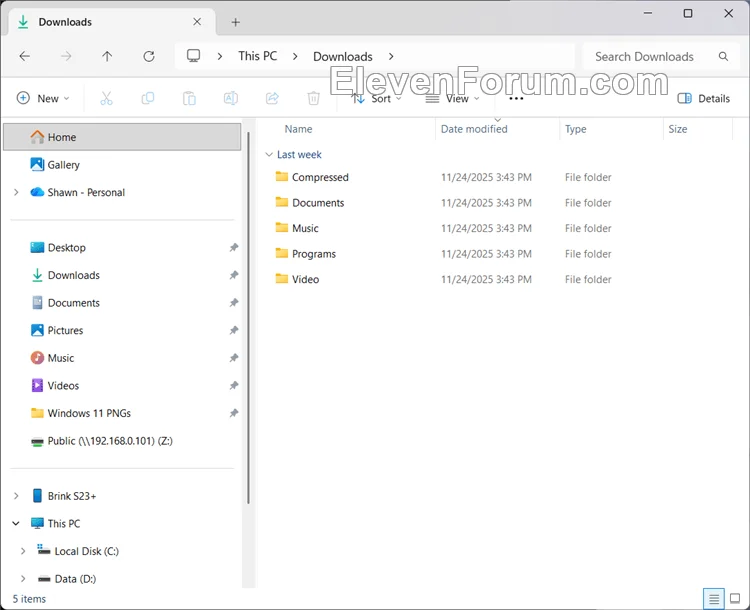Collapse the This PC tree node
This screenshot has height=610, width=750.
pos(16,523)
